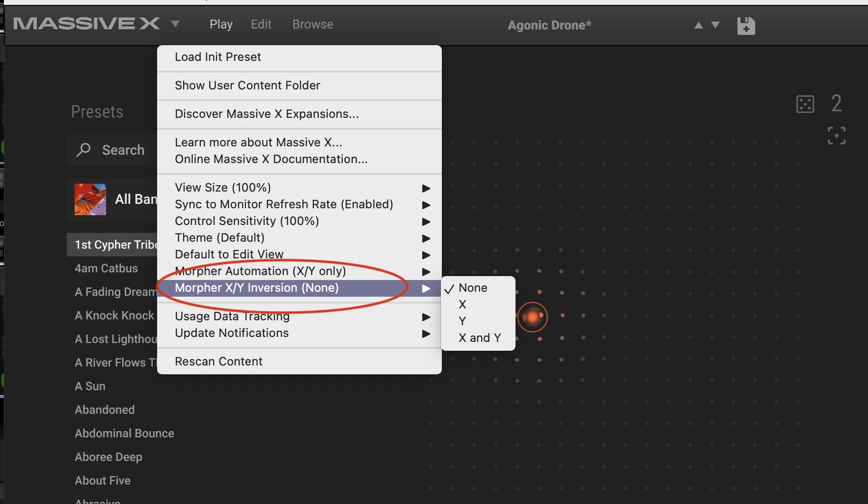Select the A Sun preset
Image resolution: width=868 pixels, height=504 pixels.
tap(90, 386)
